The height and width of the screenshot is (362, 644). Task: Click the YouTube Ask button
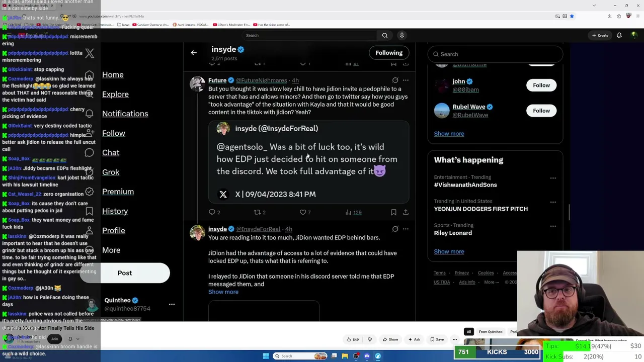pyautogui.click(x=414, y=339)
